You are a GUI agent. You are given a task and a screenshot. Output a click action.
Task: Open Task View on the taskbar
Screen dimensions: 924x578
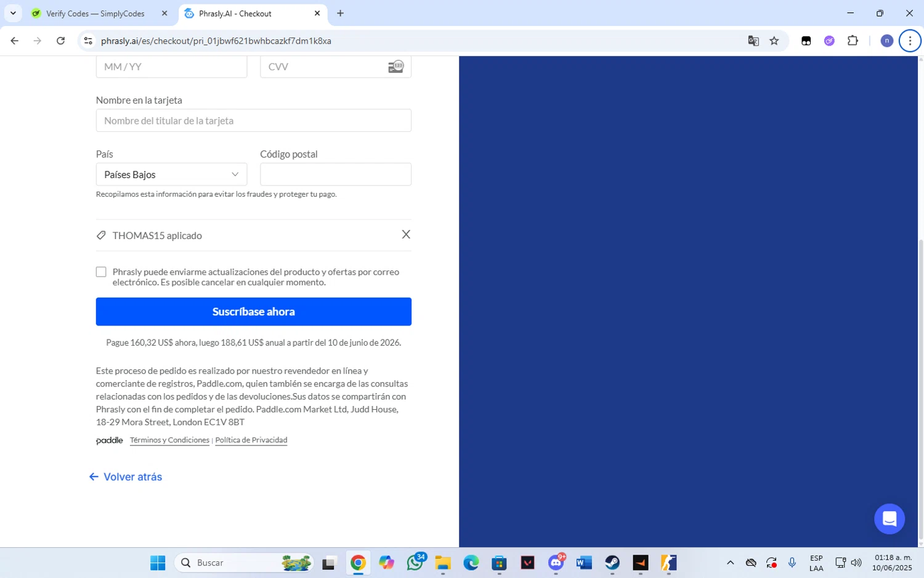pos(329,563)
